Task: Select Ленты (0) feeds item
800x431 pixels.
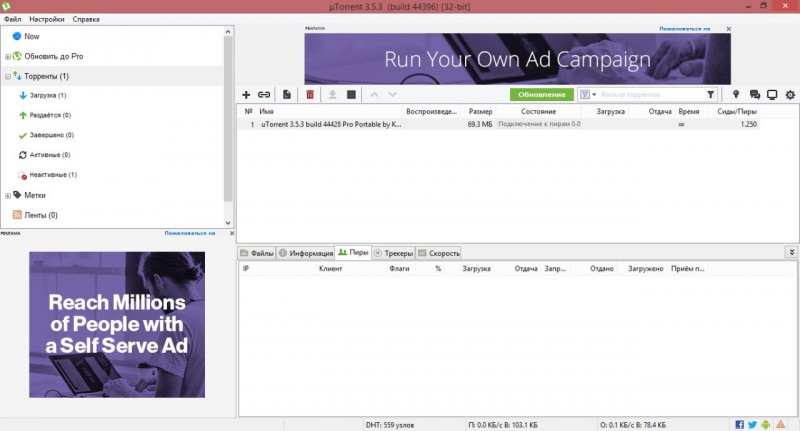Action: [41, 215]
